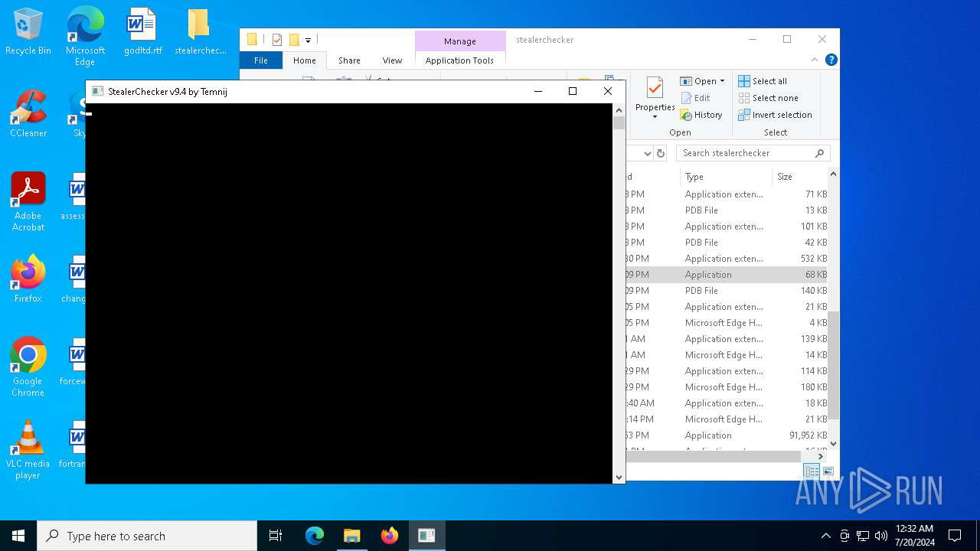Open the network icon in the system tray
Screen dimensions: 980x551
pos(863,536)
